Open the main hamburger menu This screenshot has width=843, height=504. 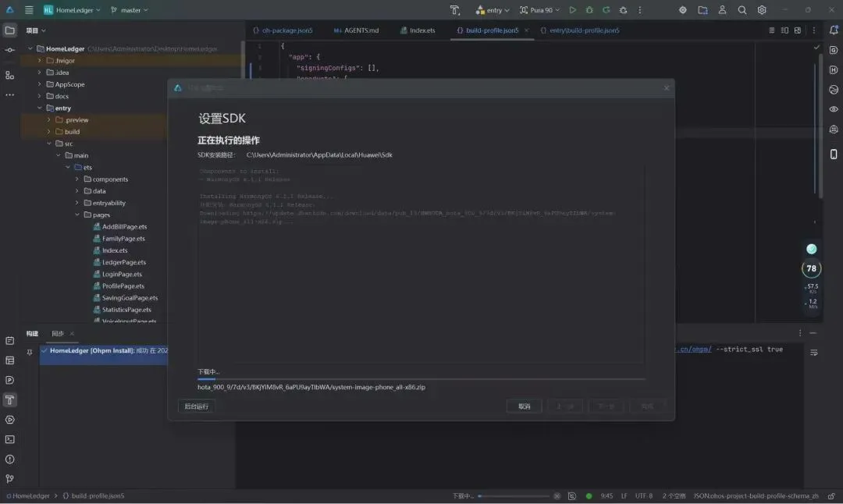[29, 9]
